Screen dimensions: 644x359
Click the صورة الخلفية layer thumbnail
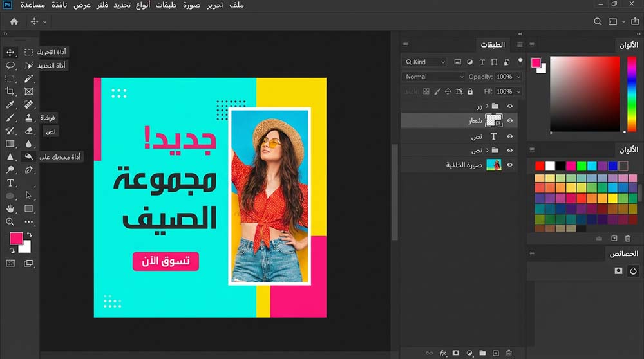tap(494, 165)
